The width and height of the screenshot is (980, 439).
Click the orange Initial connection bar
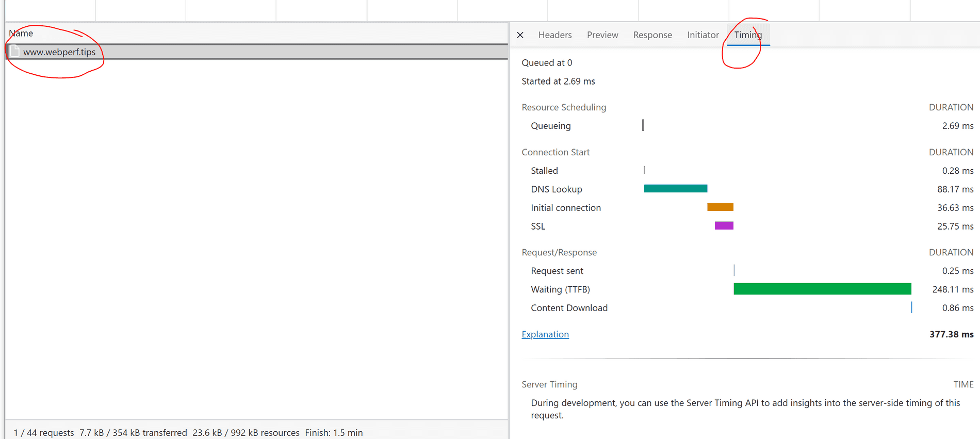tap(720, 207)
